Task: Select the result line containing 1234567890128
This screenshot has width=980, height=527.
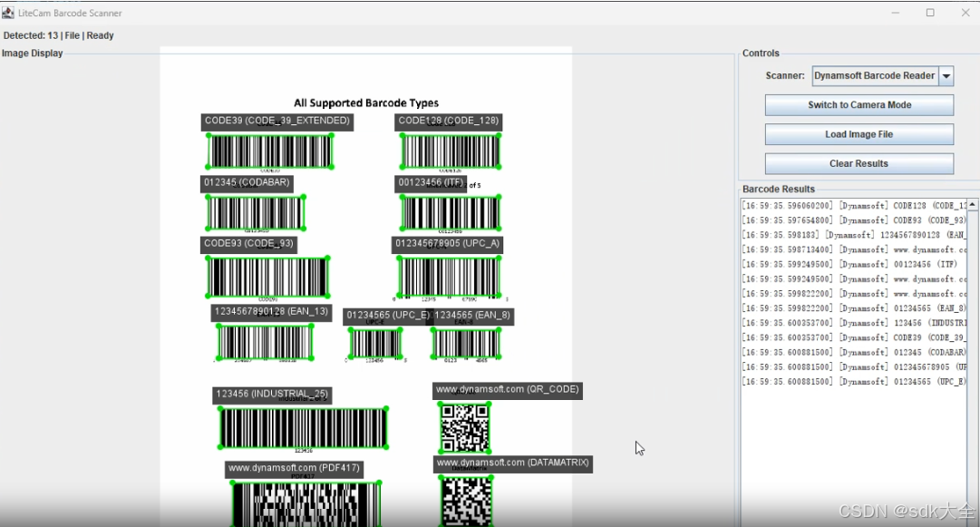Action: [854, 235]
